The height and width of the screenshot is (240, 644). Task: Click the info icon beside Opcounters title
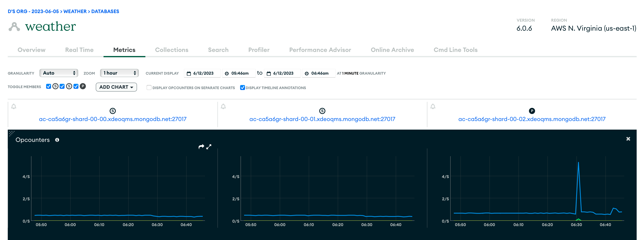point(57,140)
